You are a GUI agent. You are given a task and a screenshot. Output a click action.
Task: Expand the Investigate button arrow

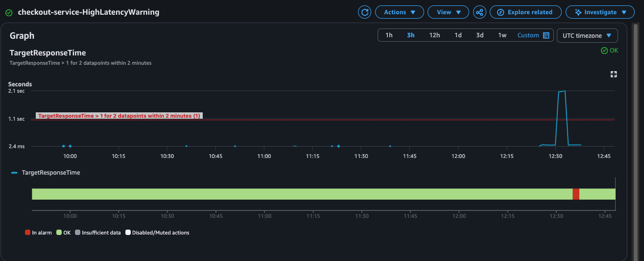[624, 12]
